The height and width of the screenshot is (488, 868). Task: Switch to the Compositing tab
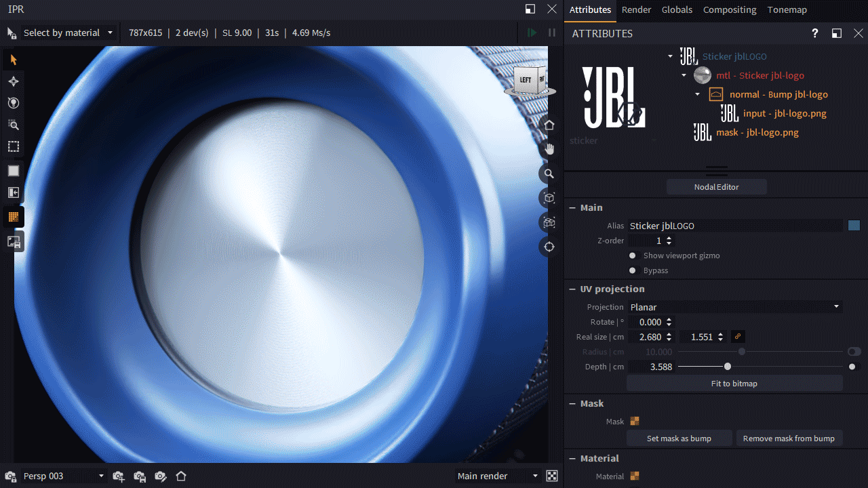[730, 9]
